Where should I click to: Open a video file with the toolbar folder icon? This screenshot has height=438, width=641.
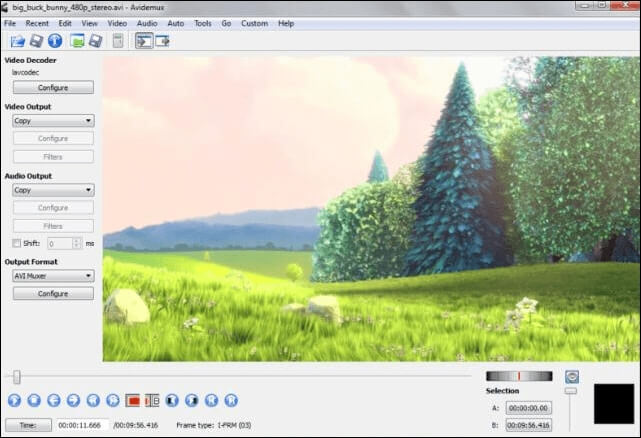18,41
